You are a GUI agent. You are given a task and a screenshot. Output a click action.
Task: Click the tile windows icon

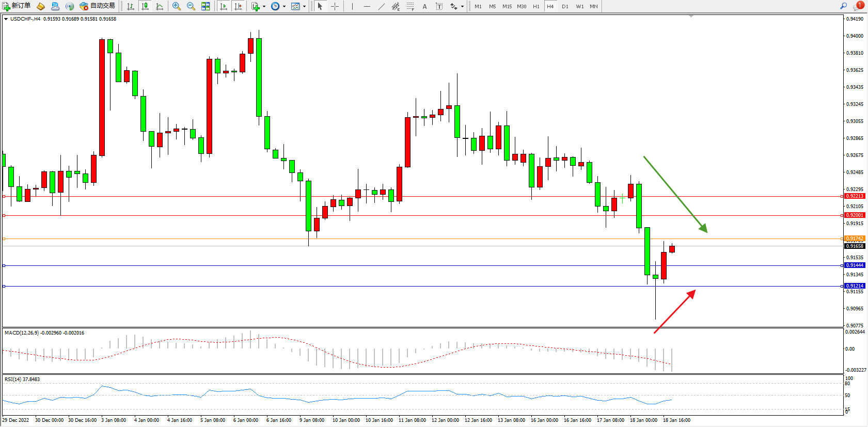pos(206,6)
